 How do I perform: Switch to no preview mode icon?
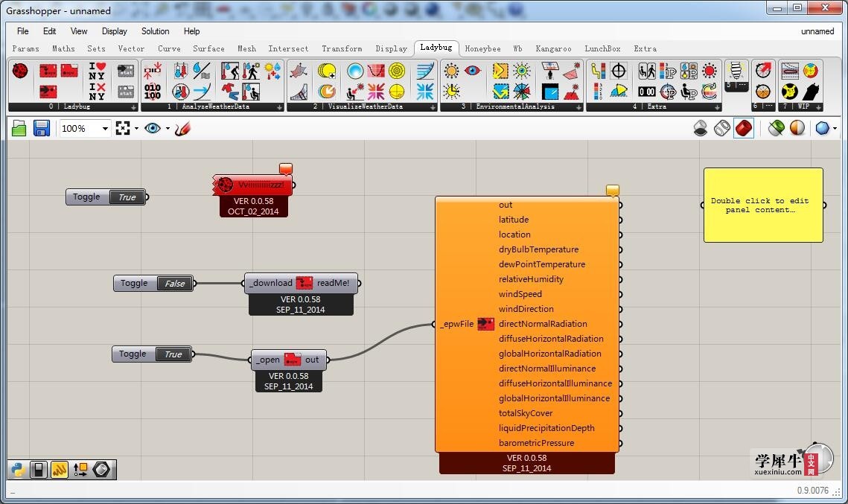pyautogui.click(x=701, y=128)
